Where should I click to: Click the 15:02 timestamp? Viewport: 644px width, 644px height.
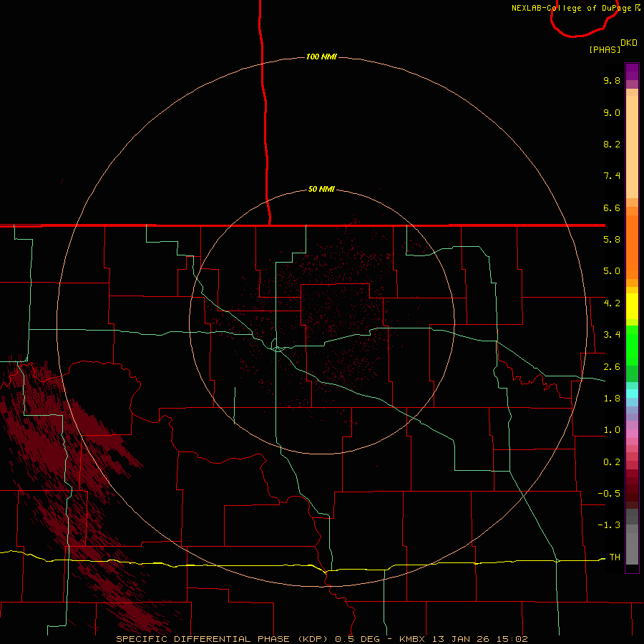click(512, 639)
